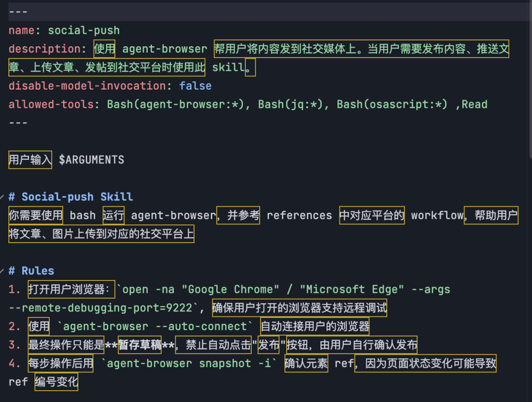The height and width of the screenshot is (402, 532).
Task: Click the vertical scrollbar thumb
Action: [530, 79]
